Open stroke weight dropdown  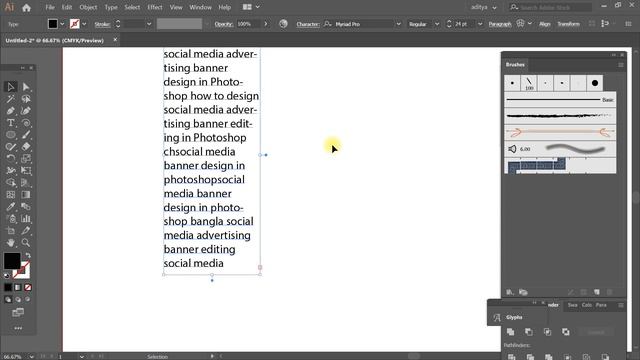(149, 24)
